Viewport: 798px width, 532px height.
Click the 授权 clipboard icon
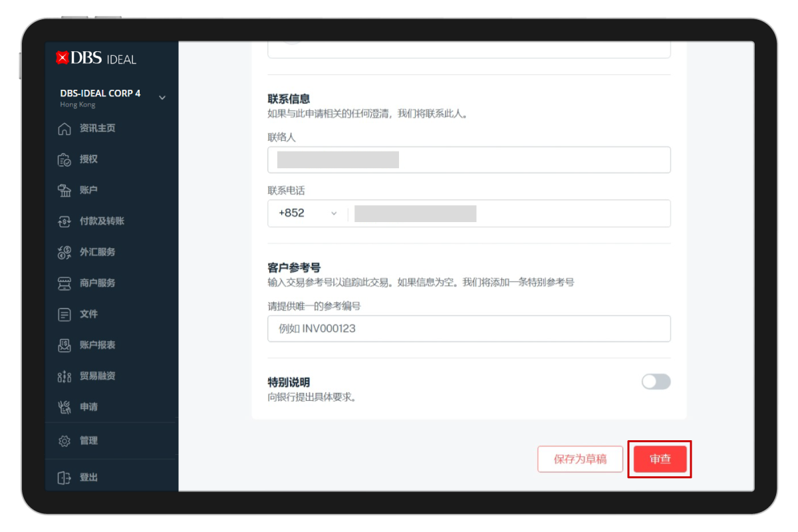pyautogui.click(x=65, y=160)
